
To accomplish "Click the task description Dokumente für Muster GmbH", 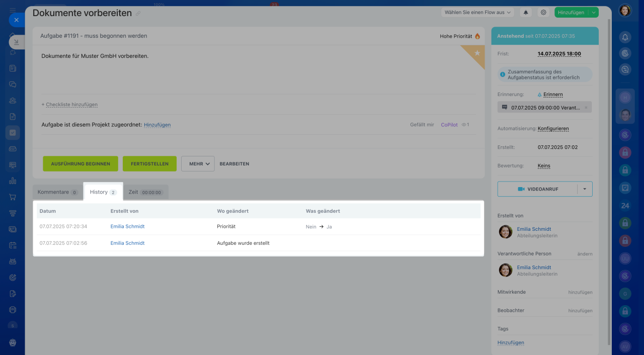I will point(95,56).
